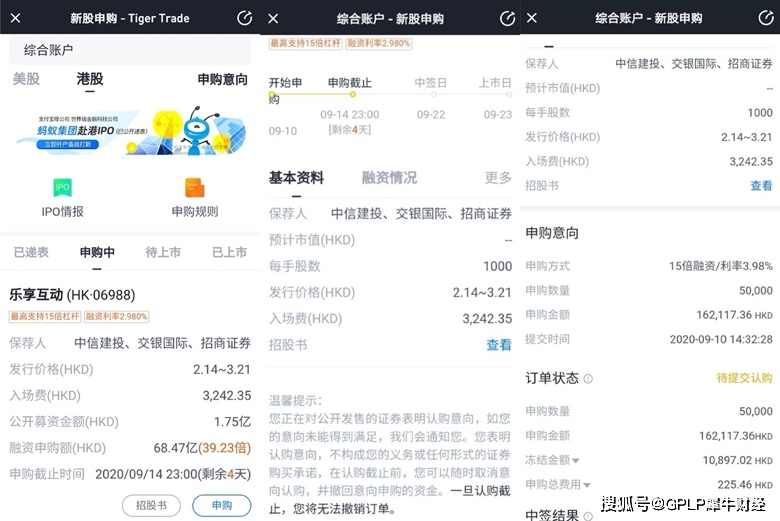Image resolution: width=780 pixels, height=521 pixels.
Task: Tap the 订单状态 info icon
Action: [588, 379]
